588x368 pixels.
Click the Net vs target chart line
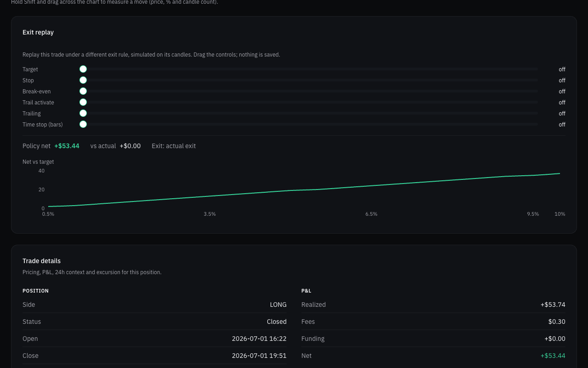304,190
